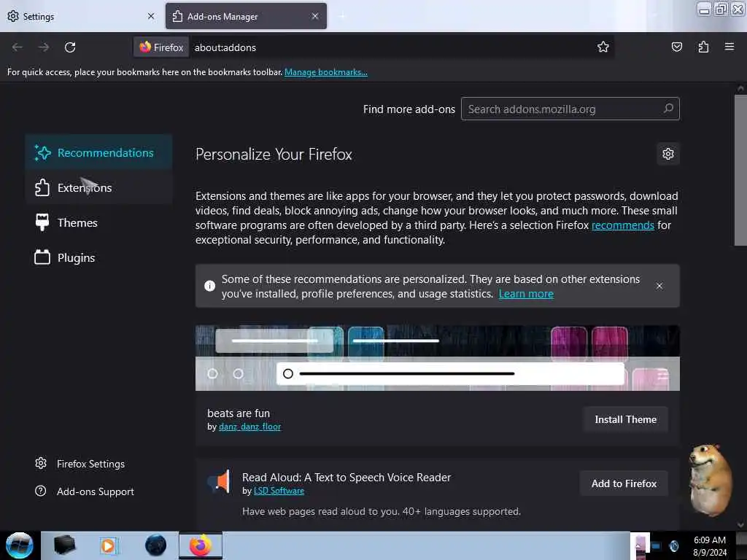The height and width of the screenshot is (560, 747).
Task: Click the Plugins icon in the sidebar
Action: [x=42, y=257]
